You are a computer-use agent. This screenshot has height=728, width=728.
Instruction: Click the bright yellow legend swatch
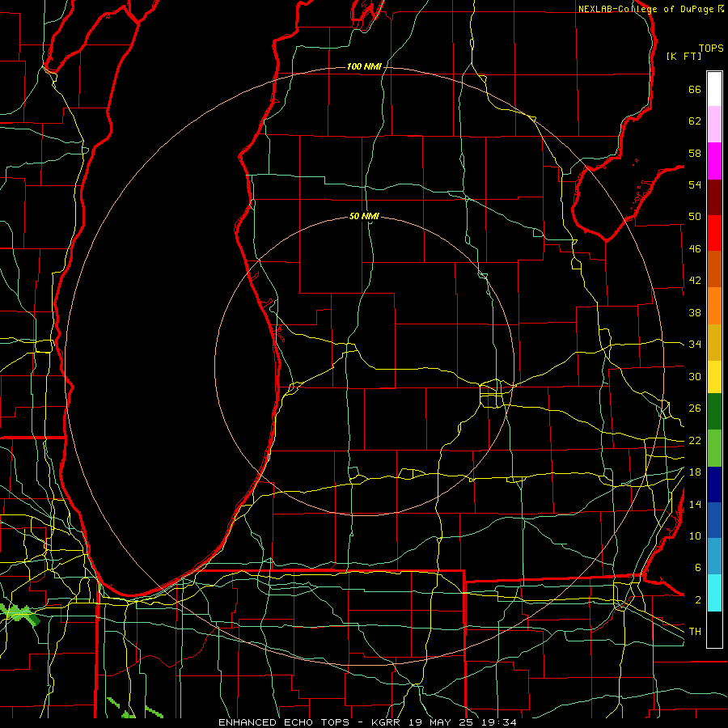[x=714, y=377]
